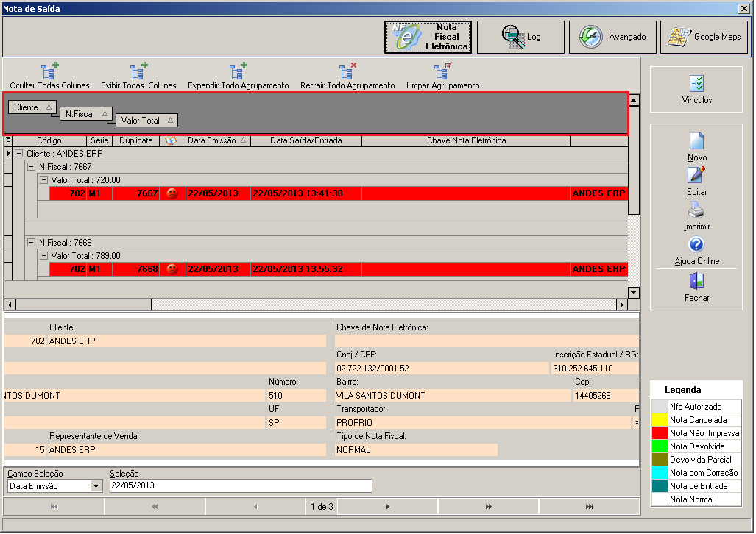Viewport: 756px width, 534px height.
Task: Open Campo Seleção dropdown
Action: [96, 485]
